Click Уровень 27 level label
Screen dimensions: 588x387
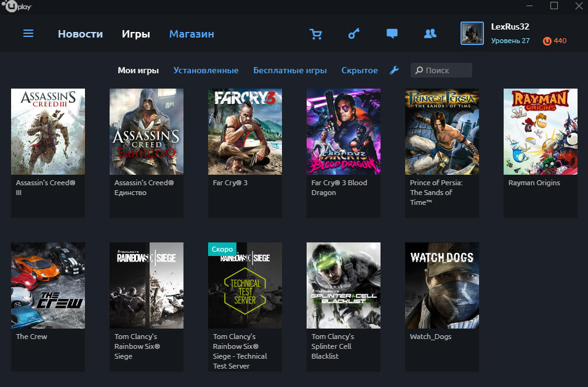coord(510,41)
